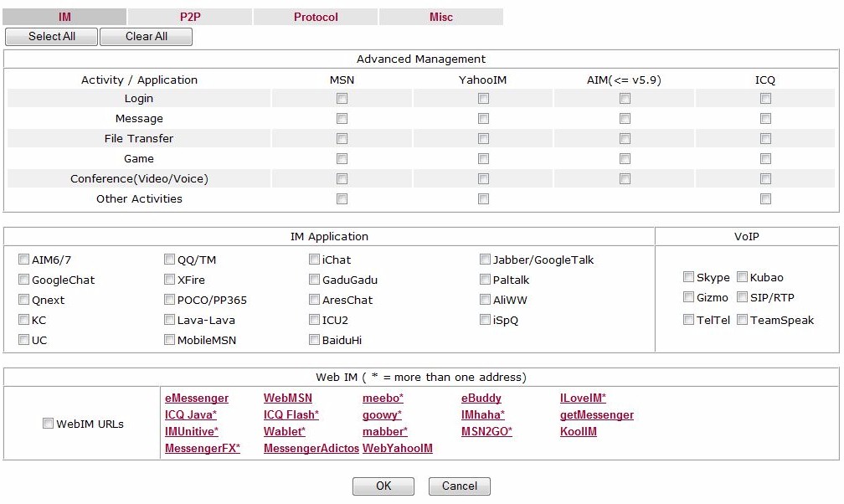This screenshot has width=844, height=504.
Task: Click the Select All button
Action: point(52,37)
